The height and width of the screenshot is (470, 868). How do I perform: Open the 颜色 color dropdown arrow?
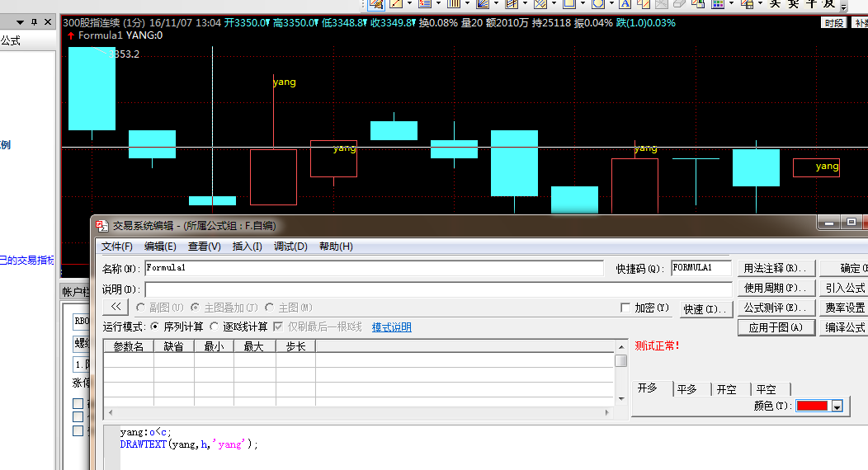[837, 407]
